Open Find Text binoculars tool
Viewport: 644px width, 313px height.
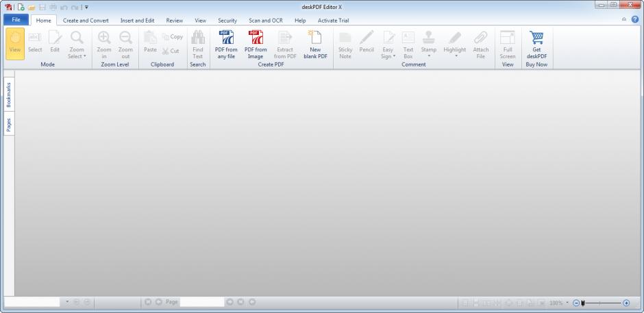(x=198, y=44)
